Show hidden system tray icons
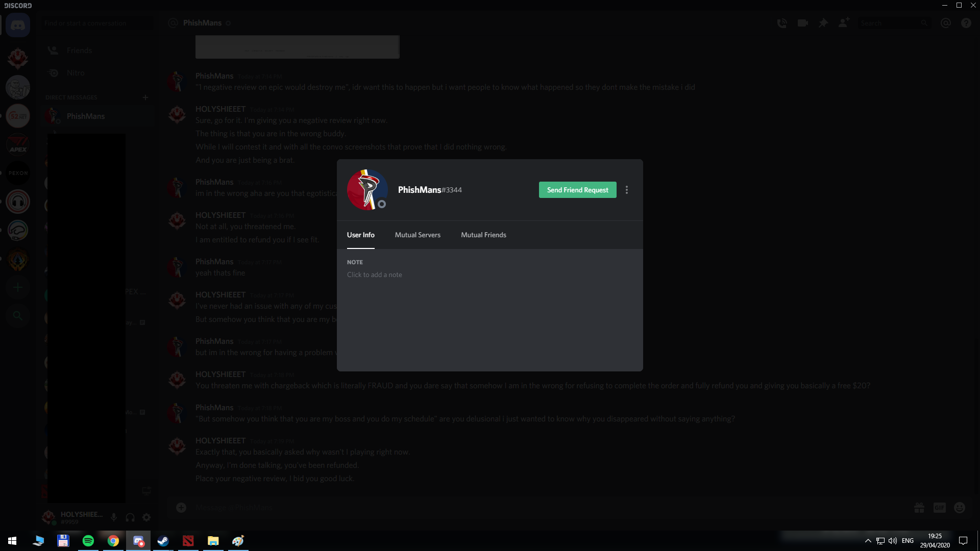This screenshot has height=551, width=980. point(868,541)
